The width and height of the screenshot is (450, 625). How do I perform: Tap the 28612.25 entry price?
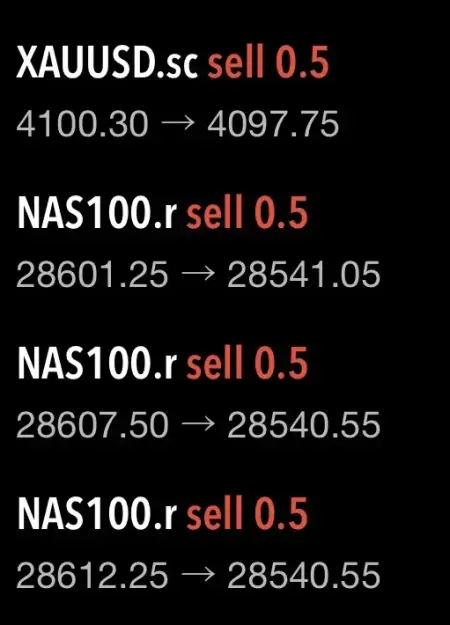92,575
